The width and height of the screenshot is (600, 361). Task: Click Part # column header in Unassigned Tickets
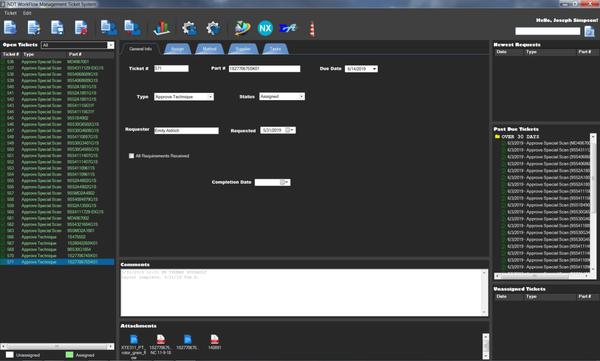(587, 297)
